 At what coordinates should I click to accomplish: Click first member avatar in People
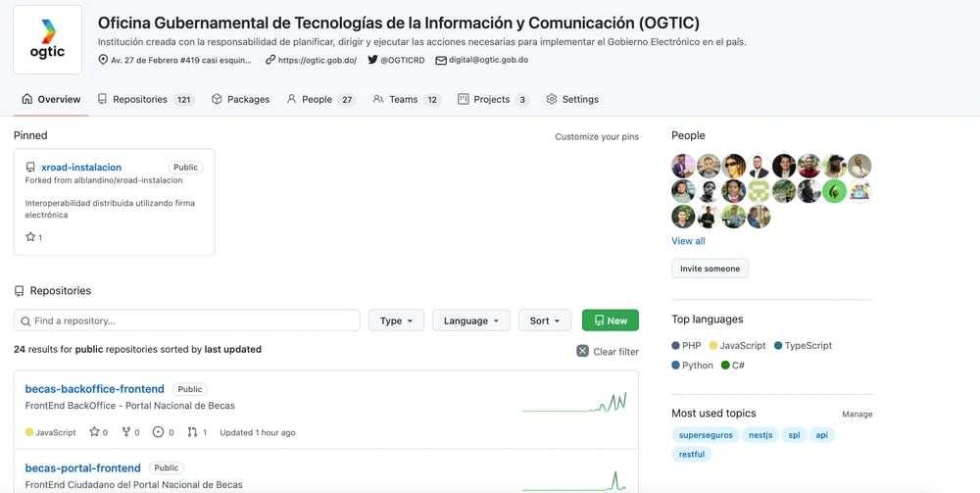684,167
